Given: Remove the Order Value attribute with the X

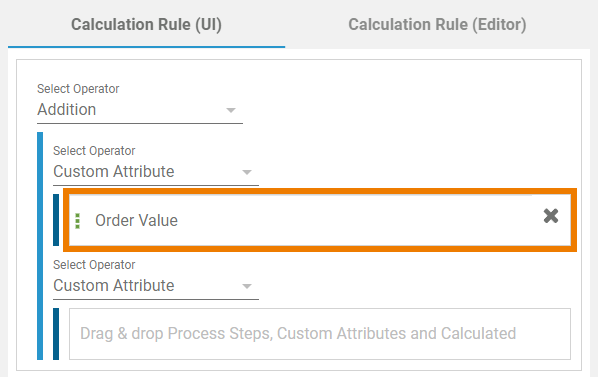Looking at the screenshot, I should (551, 216).
